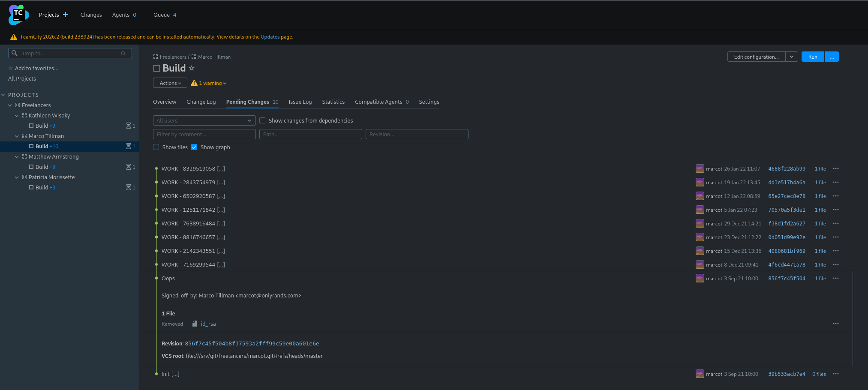Select Matthew Armstrong Build in sidebar

coord(42,167)
